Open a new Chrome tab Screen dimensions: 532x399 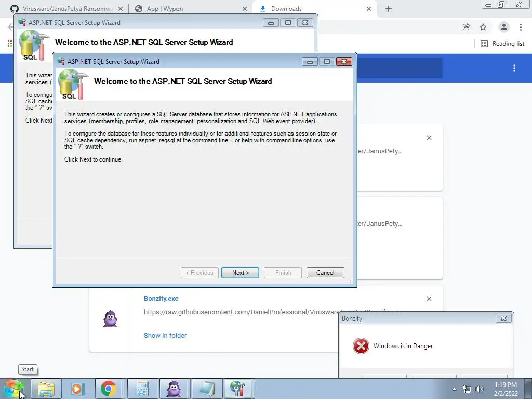point(389,9)
